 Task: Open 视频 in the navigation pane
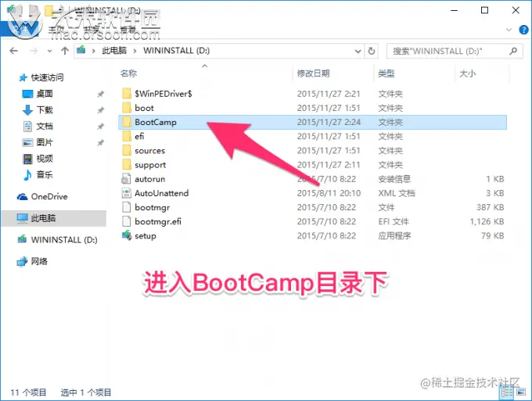[x=45, y=159]
